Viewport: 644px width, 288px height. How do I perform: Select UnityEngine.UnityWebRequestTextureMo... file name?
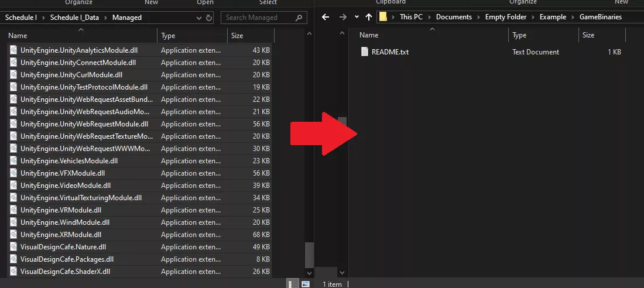point(87,136)
